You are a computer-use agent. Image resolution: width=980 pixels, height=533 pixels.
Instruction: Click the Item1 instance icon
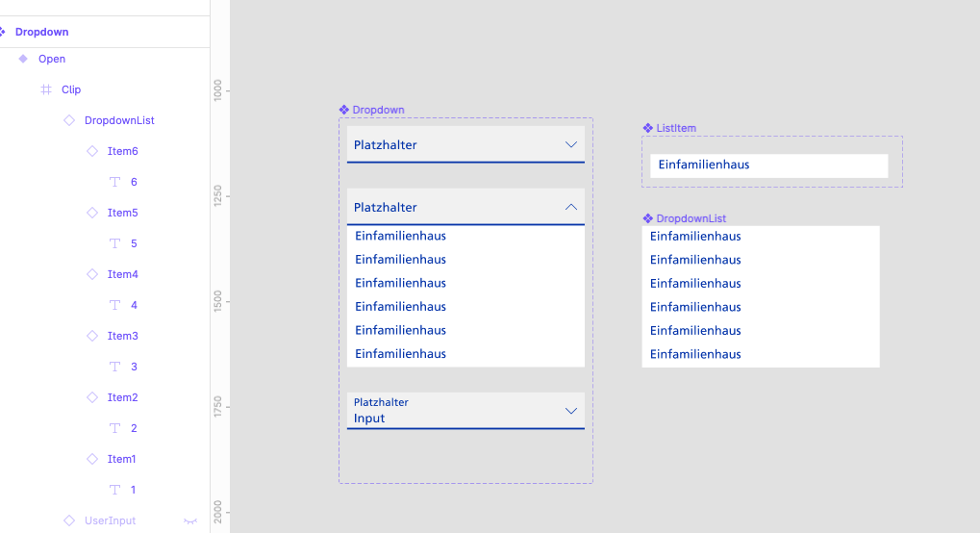click(92, 459)
